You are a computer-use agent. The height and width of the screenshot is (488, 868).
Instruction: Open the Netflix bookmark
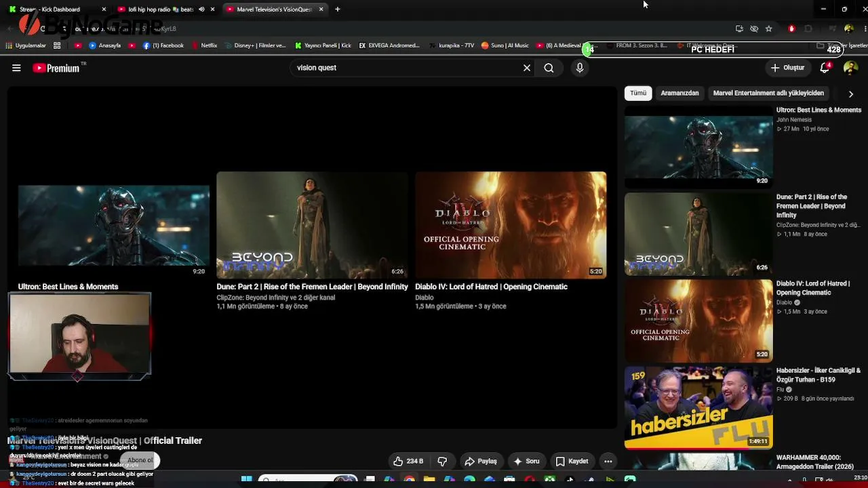(204, 45)
